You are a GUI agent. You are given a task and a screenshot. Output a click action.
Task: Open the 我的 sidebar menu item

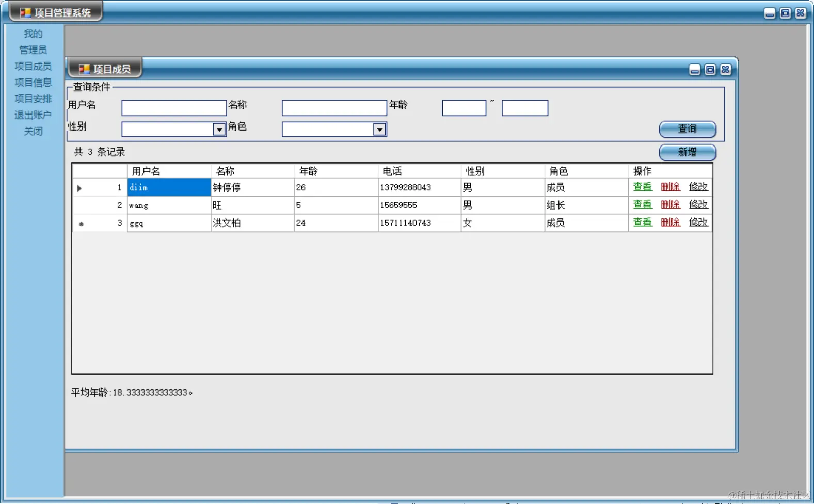[x=33, y=34]
